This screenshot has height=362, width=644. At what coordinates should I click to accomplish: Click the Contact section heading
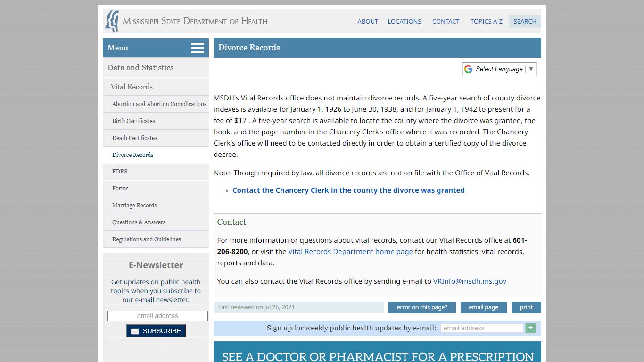tap(231, 222)
